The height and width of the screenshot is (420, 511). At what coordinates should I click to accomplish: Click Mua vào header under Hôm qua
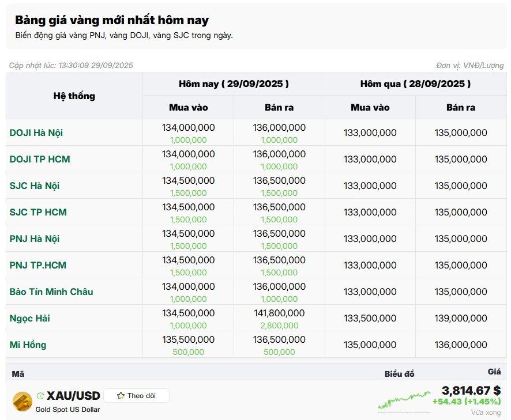(x=370, y=107)
